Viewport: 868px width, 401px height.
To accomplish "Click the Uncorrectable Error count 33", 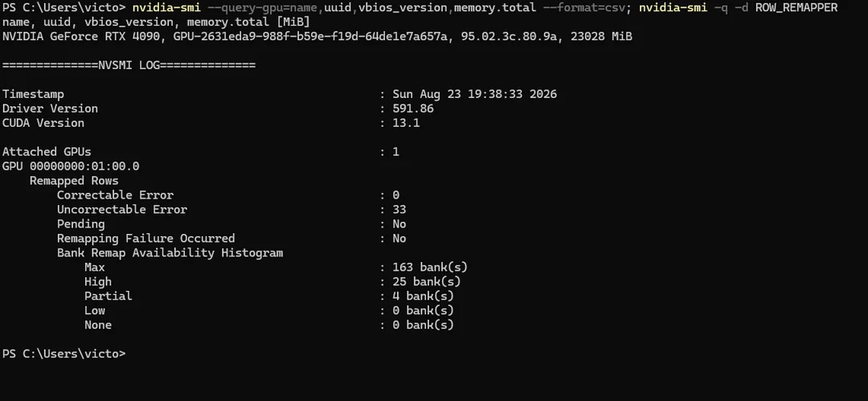I will click(x=399, y=210).
